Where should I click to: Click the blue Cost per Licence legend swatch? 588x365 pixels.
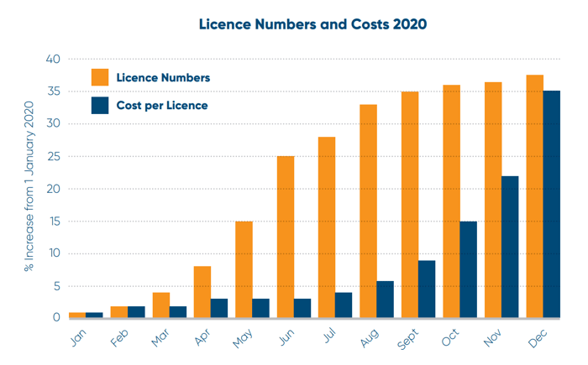click(x=100, y=105)
